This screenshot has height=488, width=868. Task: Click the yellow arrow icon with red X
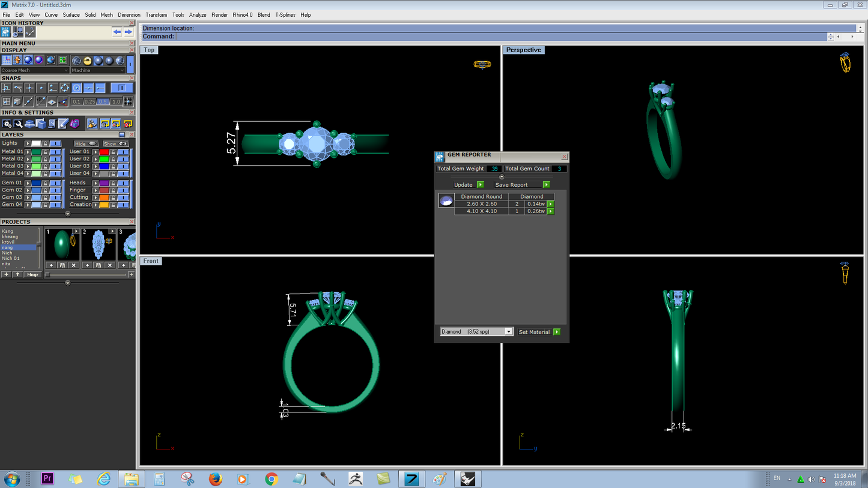[127, 124]
